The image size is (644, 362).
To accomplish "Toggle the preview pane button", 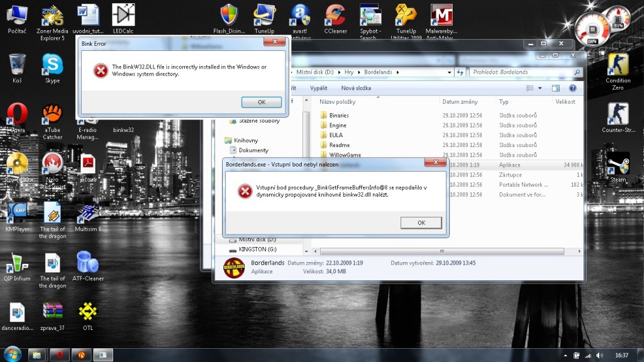I will (556, 88).
